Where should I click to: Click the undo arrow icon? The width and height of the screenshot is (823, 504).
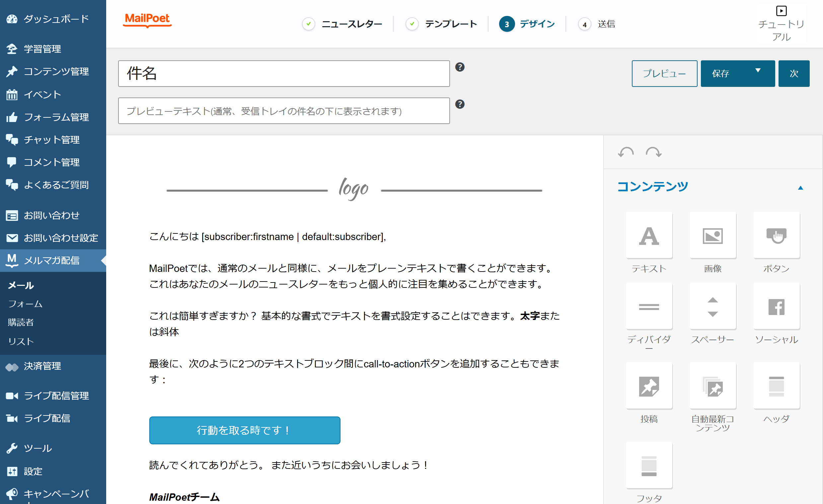point(626,152)
